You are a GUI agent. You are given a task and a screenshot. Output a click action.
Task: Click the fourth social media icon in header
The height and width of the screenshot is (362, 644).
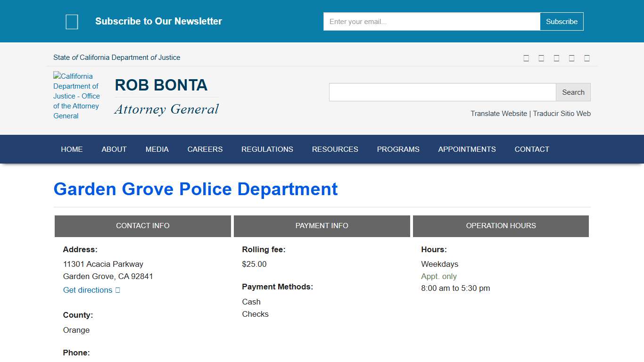coord(571,58)
